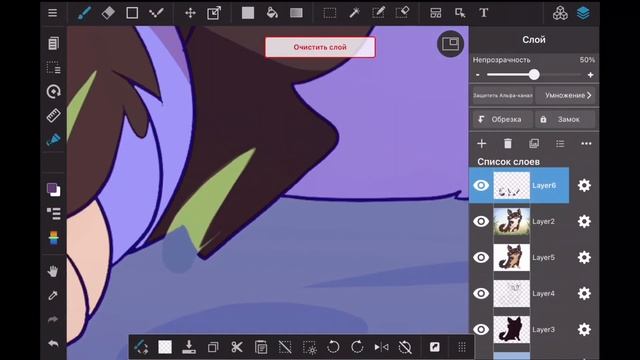Select the Eraser tool
This screenshot has width=640, height=360.
(108, 13)
